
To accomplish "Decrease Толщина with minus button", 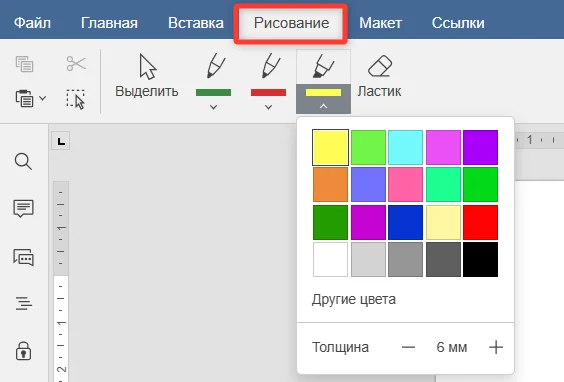I will (x=408, y=347).
